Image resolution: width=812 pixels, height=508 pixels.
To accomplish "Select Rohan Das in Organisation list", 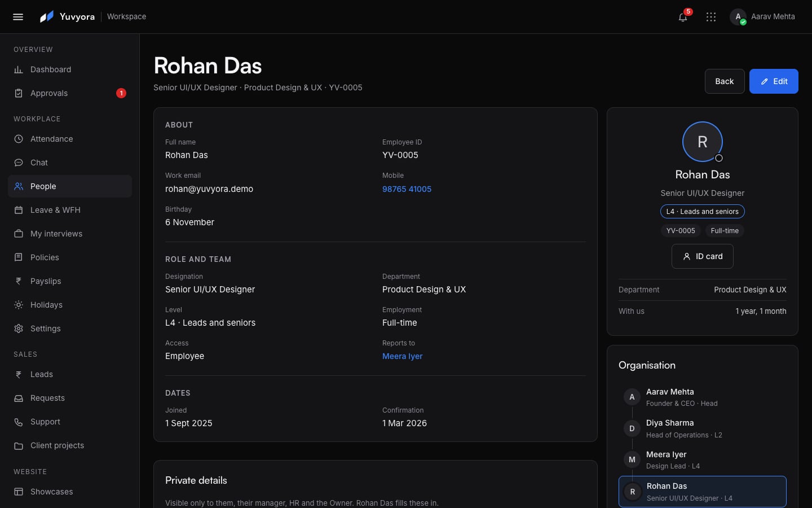I will 703,492.
